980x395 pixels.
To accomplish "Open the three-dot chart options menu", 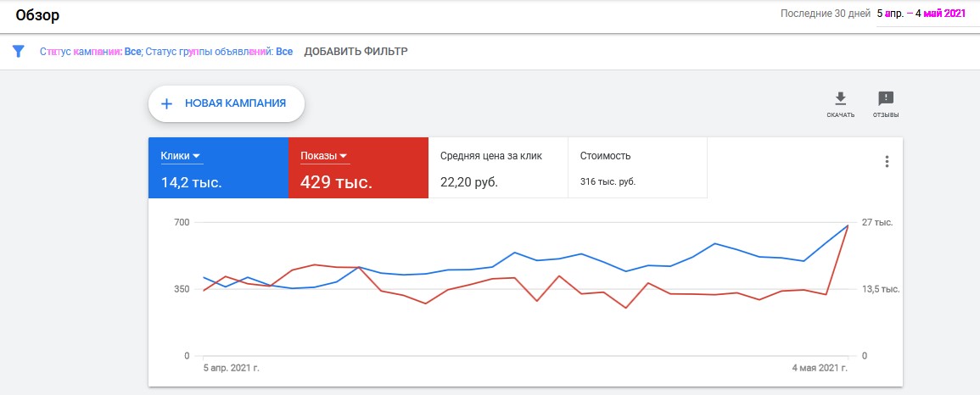I will coord(887,162).
